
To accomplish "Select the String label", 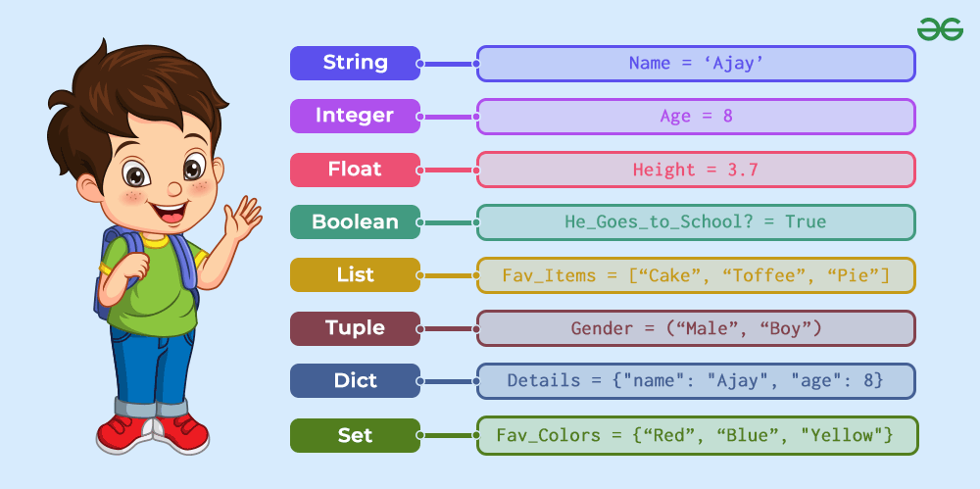I will tap(355, 63).
